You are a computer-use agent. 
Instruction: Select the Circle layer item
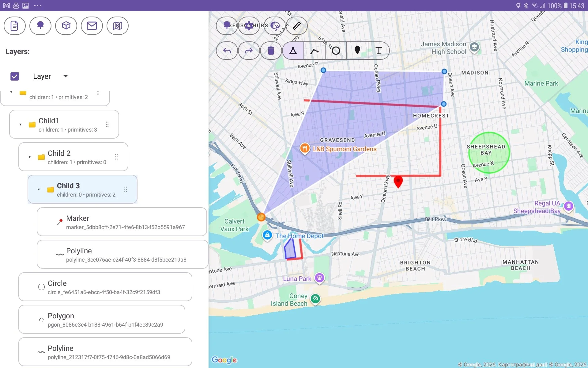(105, 287)
